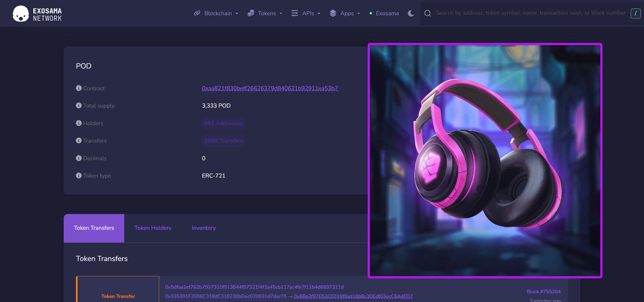Image resolution: width=644 pixels, height=302 pixels.
Task: Open the Blockchain dropdown menu
Action: [216, 13]
